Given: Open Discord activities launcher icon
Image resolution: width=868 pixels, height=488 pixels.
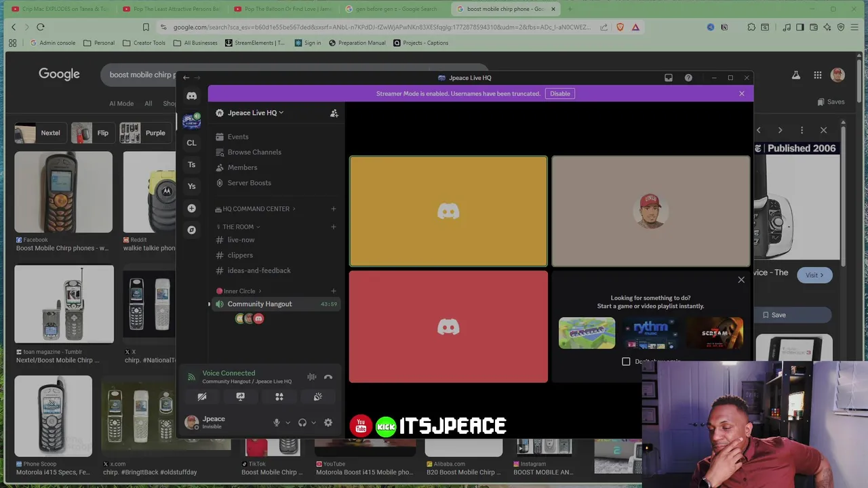Looking at the screenshot, I should point(279,396).
